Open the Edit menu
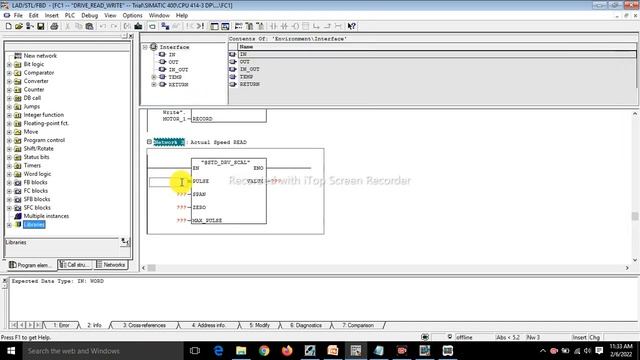640x360 pixels. 33,15
